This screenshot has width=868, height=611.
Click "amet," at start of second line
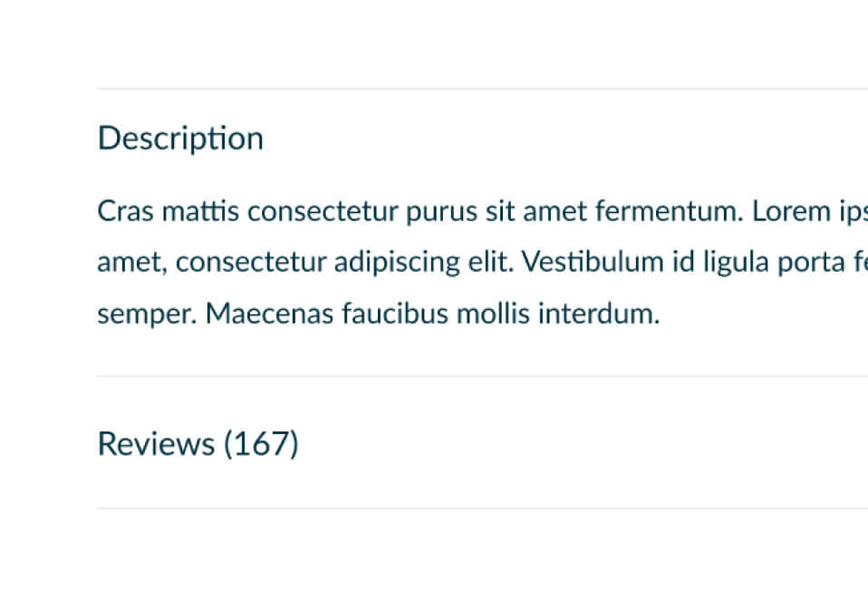click(x=131, y=263)
